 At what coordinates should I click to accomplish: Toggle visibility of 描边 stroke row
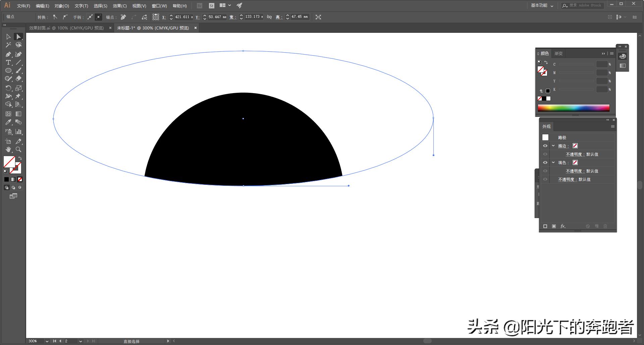(x=545, y=146)
